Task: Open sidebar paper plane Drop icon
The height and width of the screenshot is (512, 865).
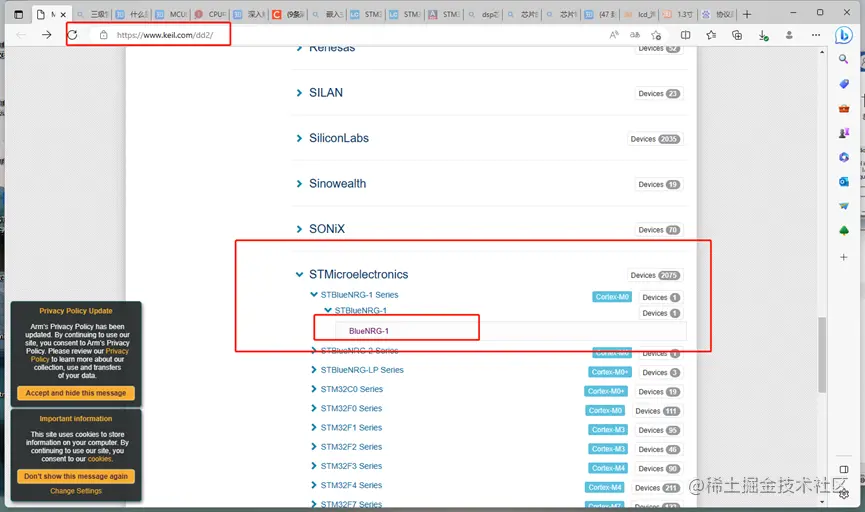Action: pos(843,206)
